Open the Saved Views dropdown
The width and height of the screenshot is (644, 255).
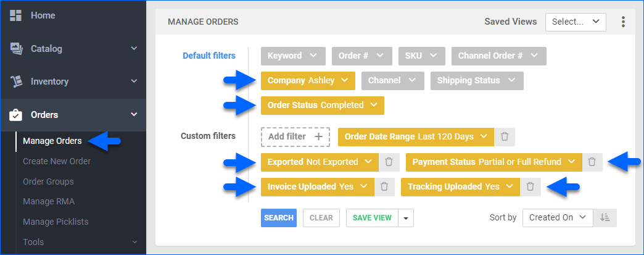[576, 22]
